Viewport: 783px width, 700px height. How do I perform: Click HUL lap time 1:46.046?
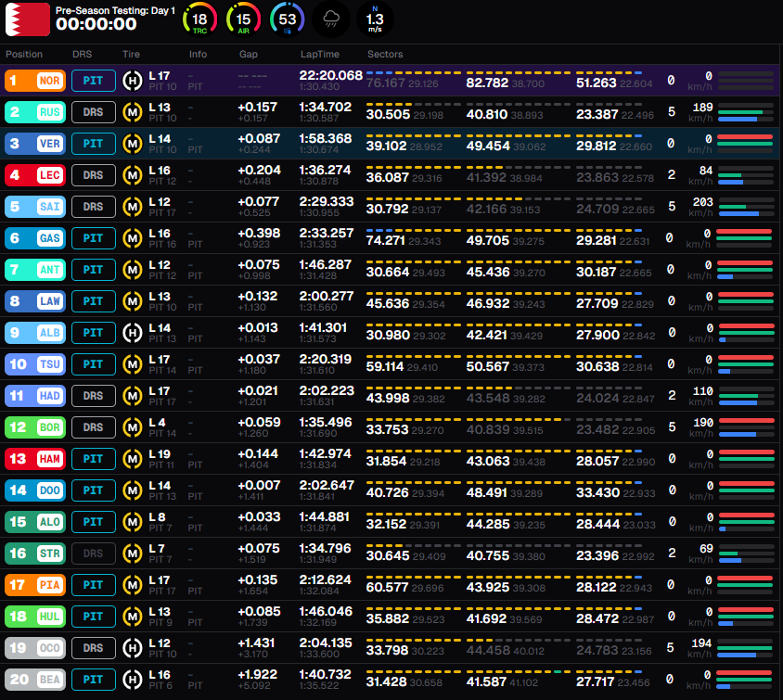tap(326, 612)
